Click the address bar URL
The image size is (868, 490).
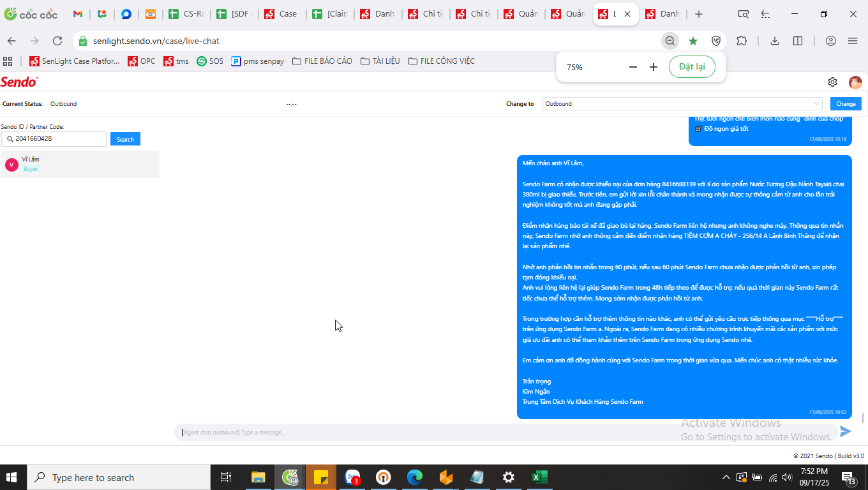(x=156, y=41)
